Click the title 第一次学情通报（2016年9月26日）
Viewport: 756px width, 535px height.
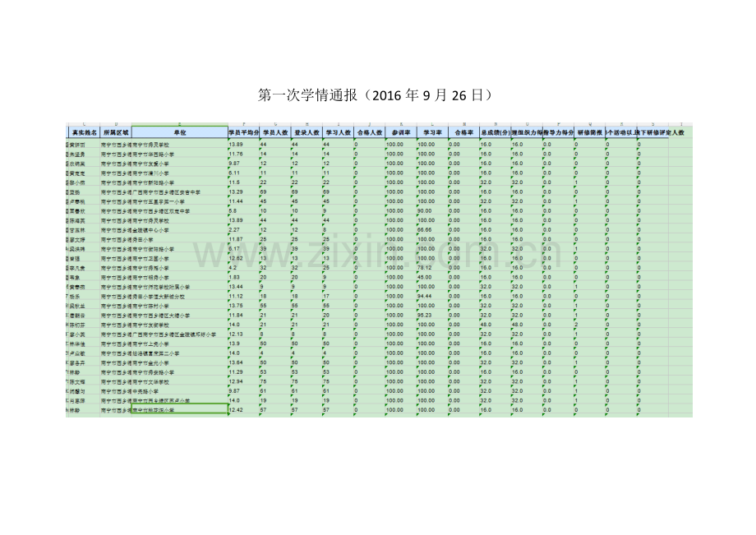click(x=376, y=95)
